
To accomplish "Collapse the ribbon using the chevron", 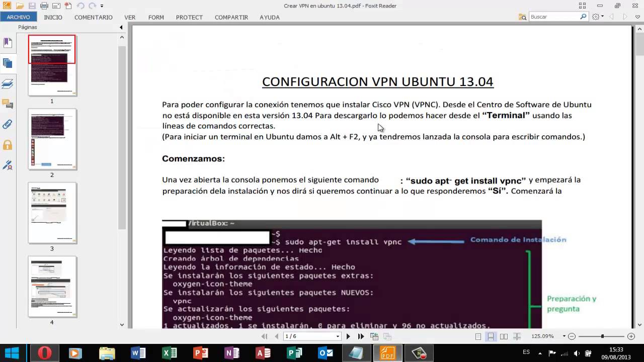I will pyautogui.click(x=638, y=17).
